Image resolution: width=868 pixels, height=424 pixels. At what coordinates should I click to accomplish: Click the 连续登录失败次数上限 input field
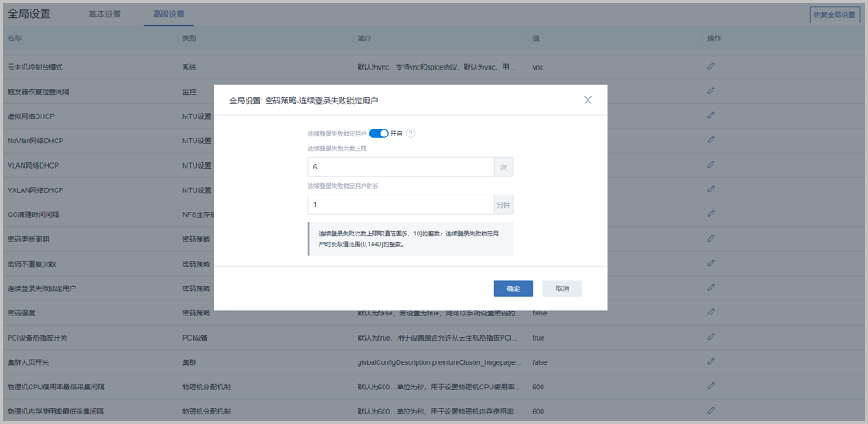coord(400,167)
